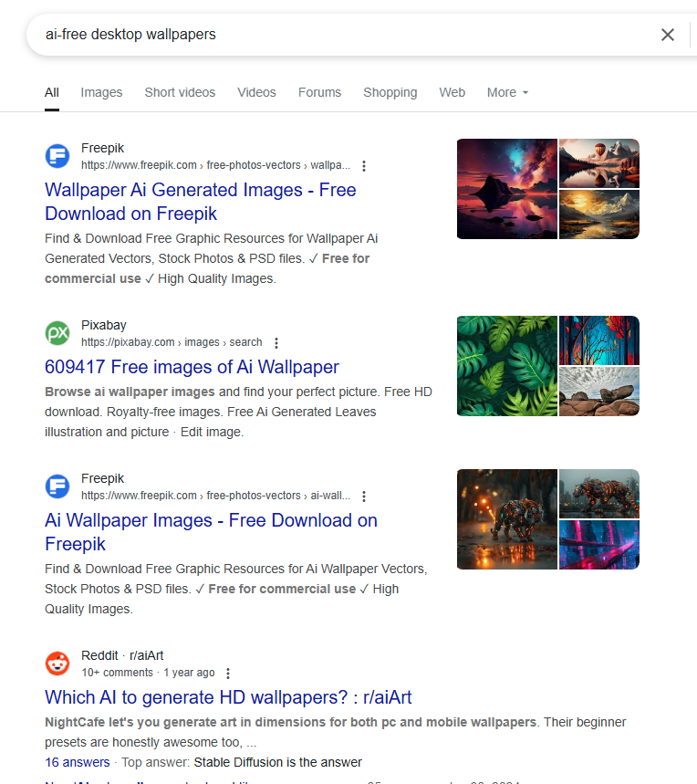Click the '10+ comments · 1 year ago' text
Screen dimensions: 697x784
click(x=149, y=673)
